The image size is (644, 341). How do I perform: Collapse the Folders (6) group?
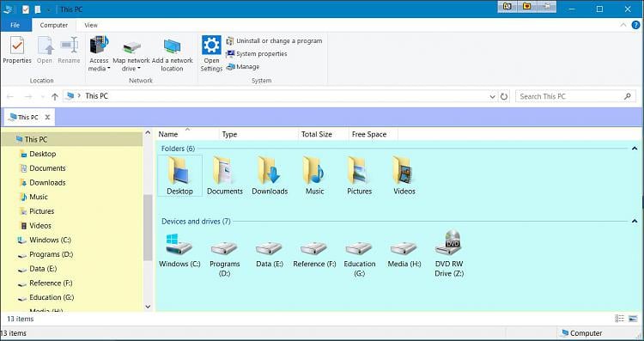tap(635, 149)
